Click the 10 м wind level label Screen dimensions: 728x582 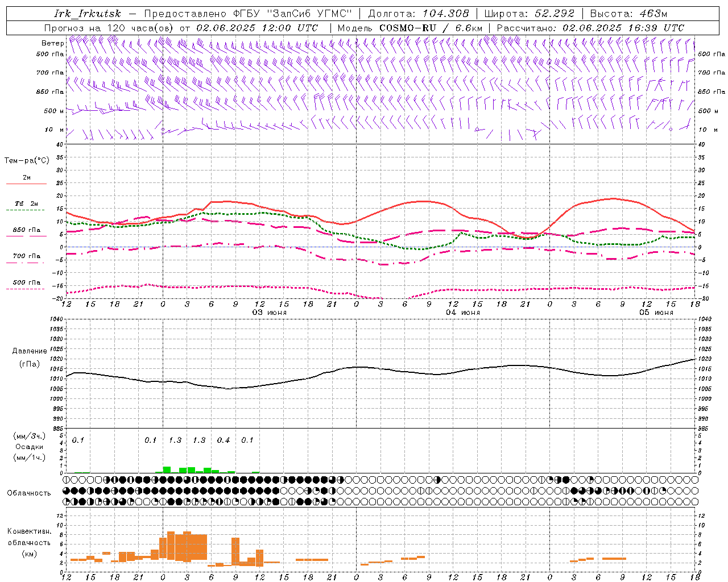(55, 130)
